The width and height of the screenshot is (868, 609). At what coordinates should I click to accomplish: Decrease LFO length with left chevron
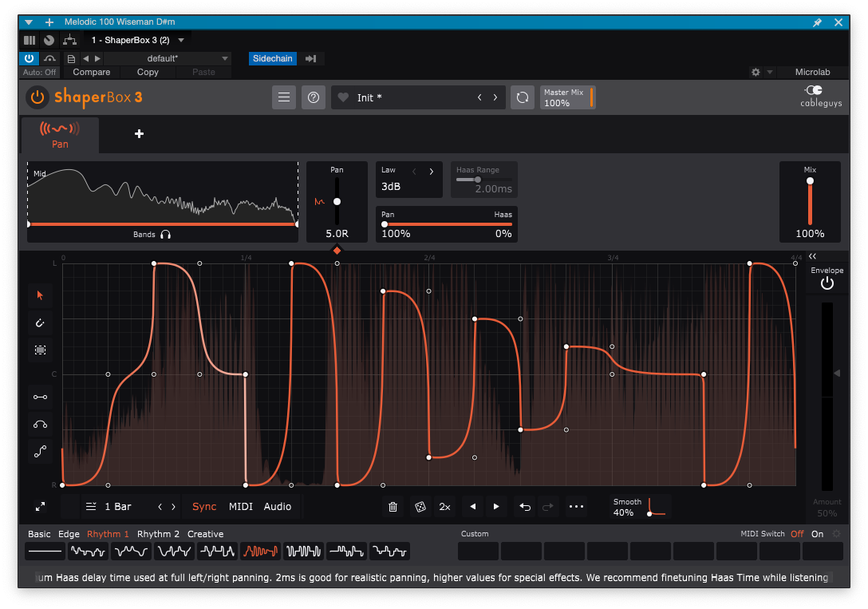point(160,507)
